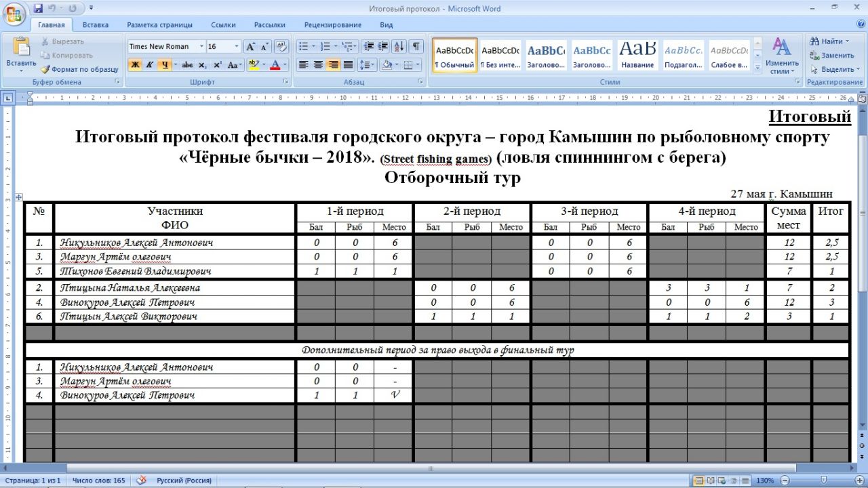
Task: Save the document via Quick Access toolbar
Action: click(x=38, y=8)
